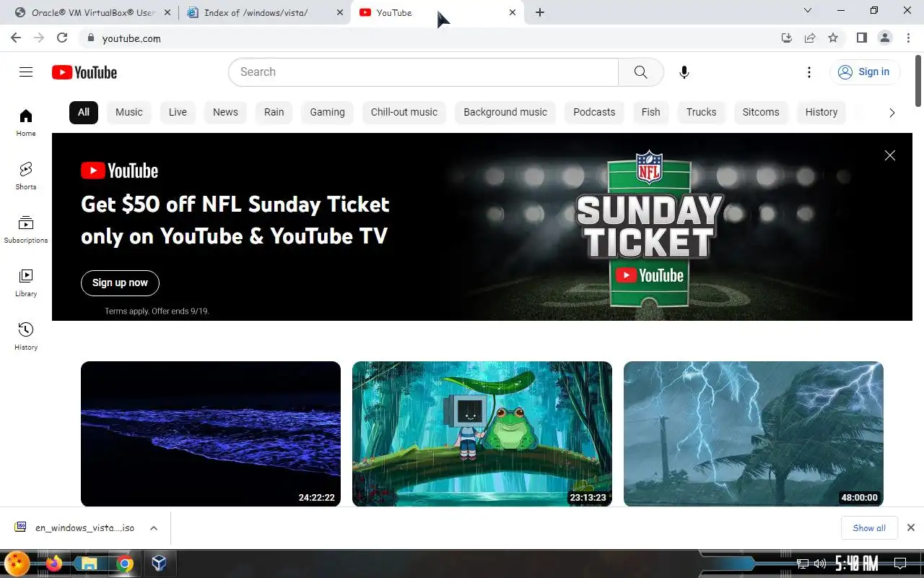The width and height of the screenshot is (924, 578).
Task: Open VirtualBox from the taskbar
Action: pyautogui.click(x=159, y=564)
